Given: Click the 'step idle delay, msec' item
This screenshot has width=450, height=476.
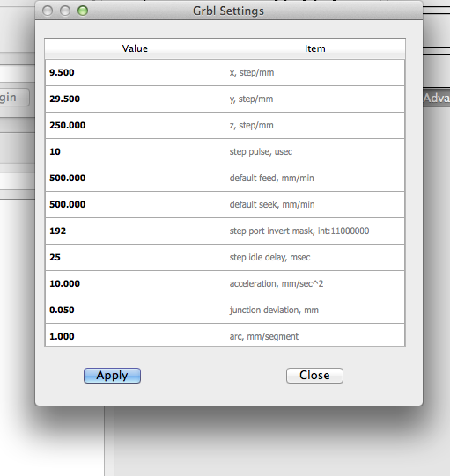Looking at the screenshot, I should (x=314, y=258).
